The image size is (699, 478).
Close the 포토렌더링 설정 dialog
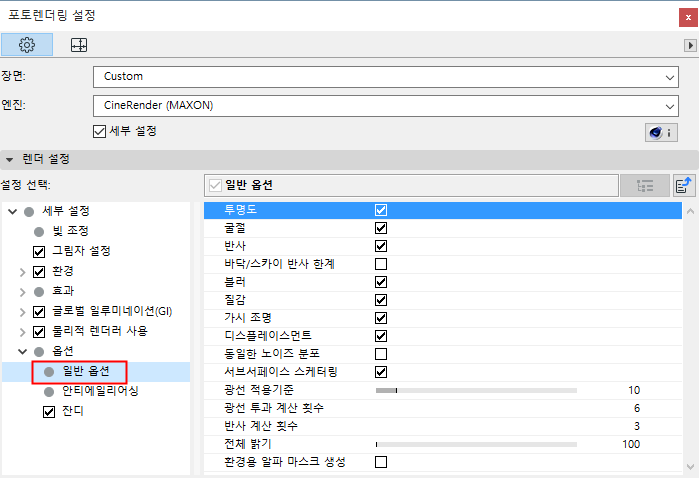pyautogui.click(x=688, y=17)
